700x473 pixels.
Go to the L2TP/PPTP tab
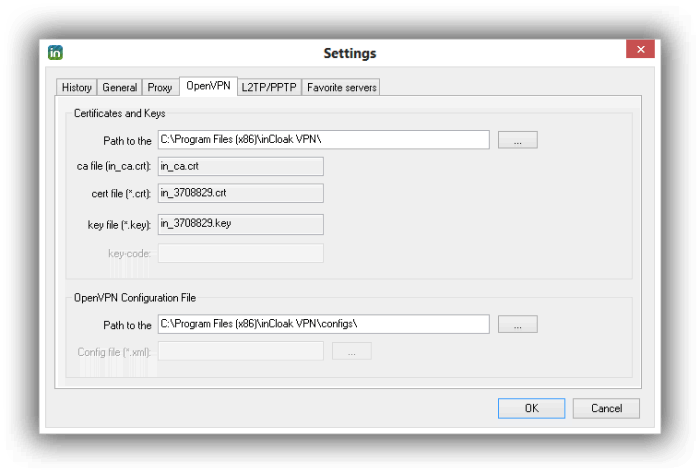(x=269, y=87)
